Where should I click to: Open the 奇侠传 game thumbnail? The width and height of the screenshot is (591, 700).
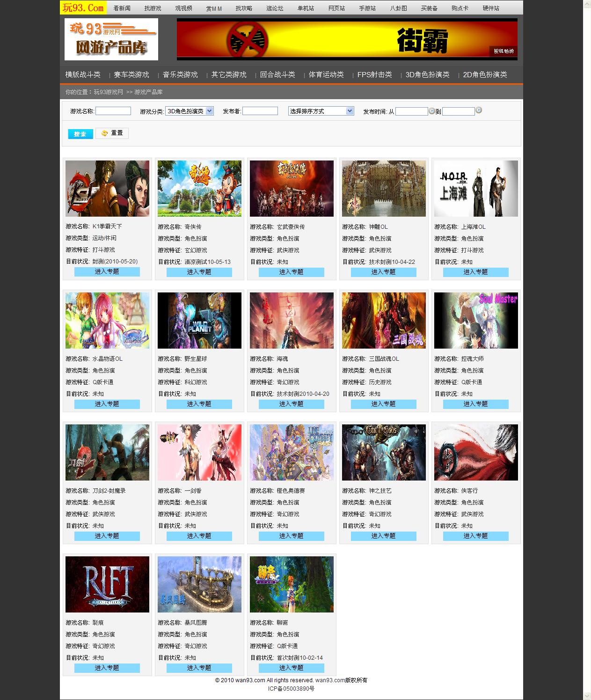click(x=200, y=189)
